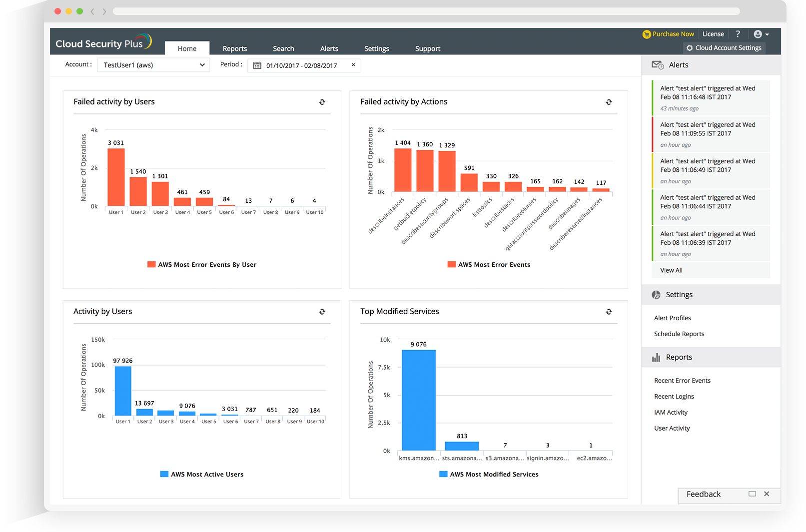The height and width of the screenshot is (532, 806).
Task: Open the calendar icon in the Period field
Action: point(256,65)
